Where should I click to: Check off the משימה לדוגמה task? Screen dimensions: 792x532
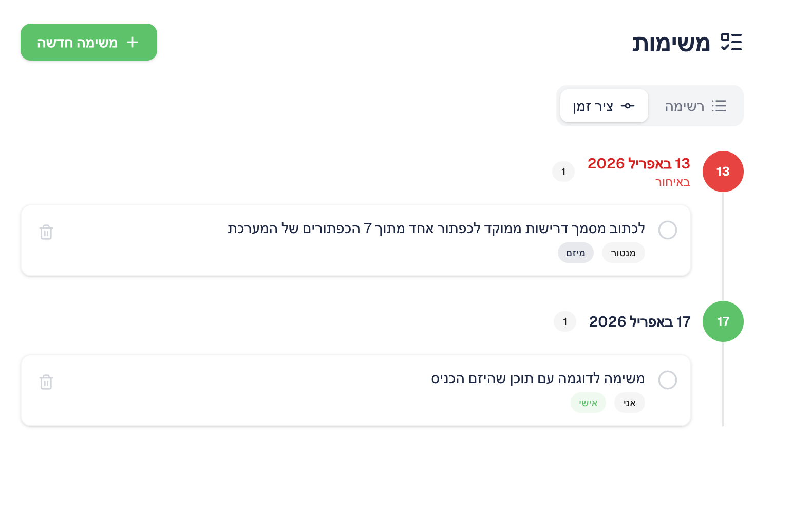pyautogui.click(x=668, y=380)
